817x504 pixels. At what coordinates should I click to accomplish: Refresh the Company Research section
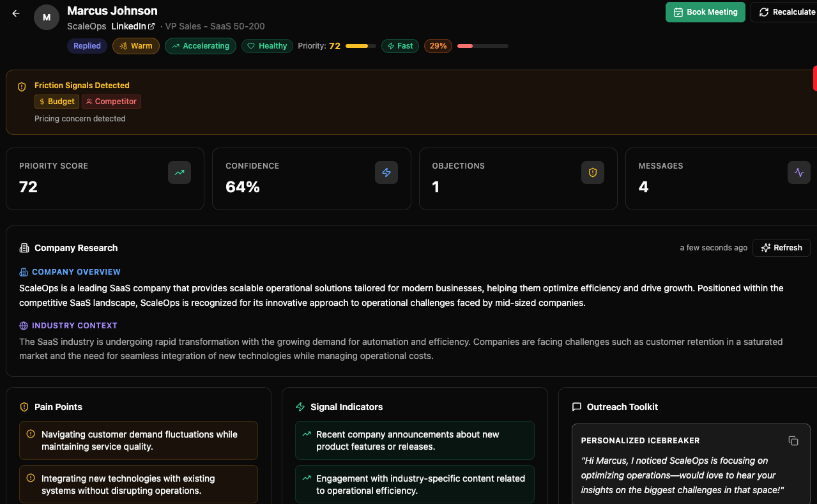[781, 248]
